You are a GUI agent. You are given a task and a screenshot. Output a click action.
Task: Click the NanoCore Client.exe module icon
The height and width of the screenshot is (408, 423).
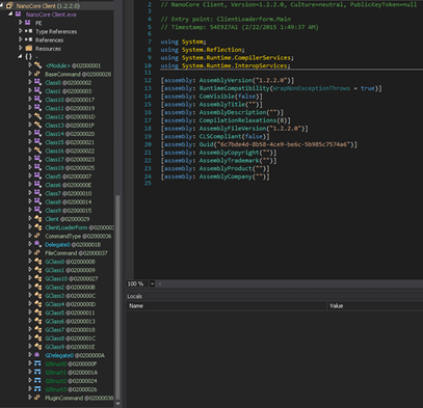[18, 14]
